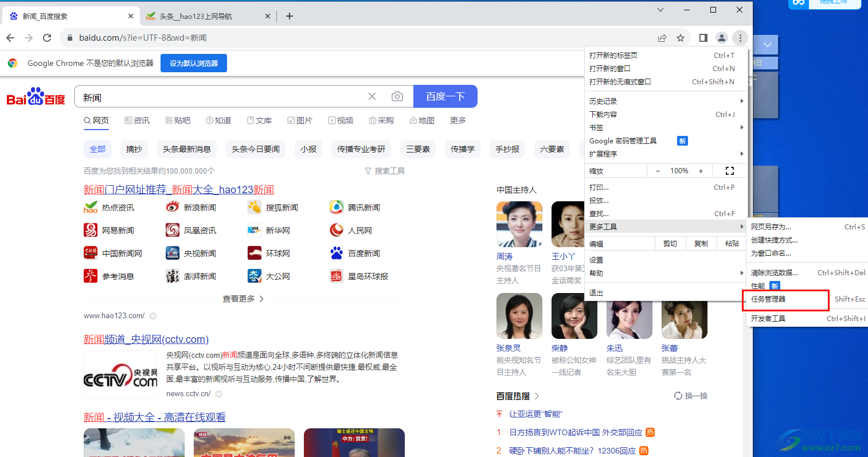Screen dimensions: 868x457
Task: Open 搜索工具 filter
Action: click(385, 171)
